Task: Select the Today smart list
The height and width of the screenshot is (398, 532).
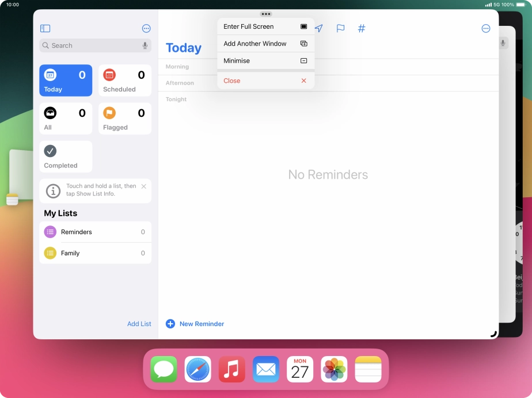Action: click(x=66, y=81)
